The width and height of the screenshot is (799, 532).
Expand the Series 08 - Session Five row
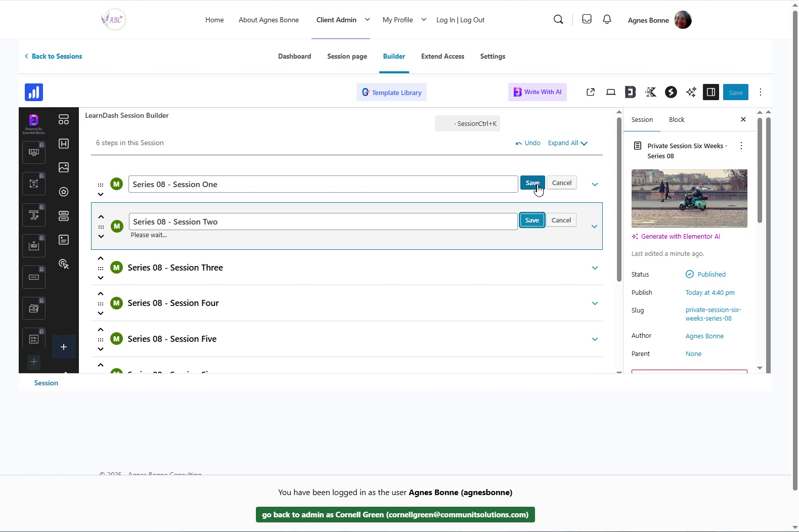tap(595, 339)
